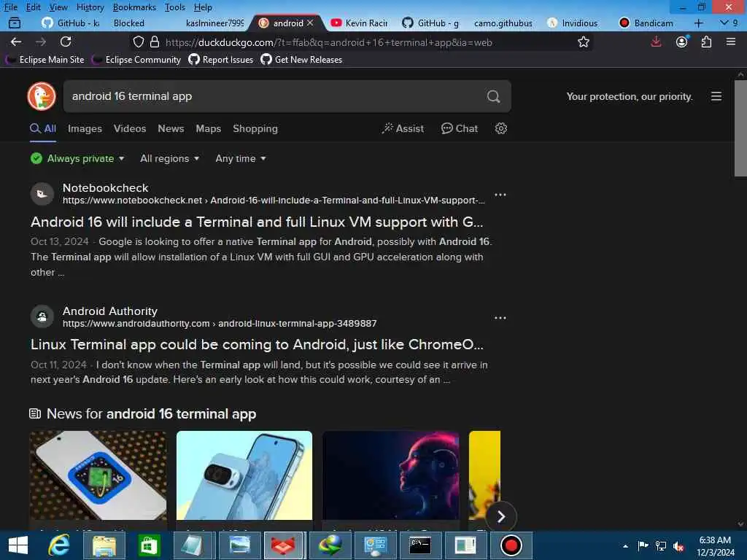List all tabs dropdown arrow
747x560 pixels.
coord(724,23)
